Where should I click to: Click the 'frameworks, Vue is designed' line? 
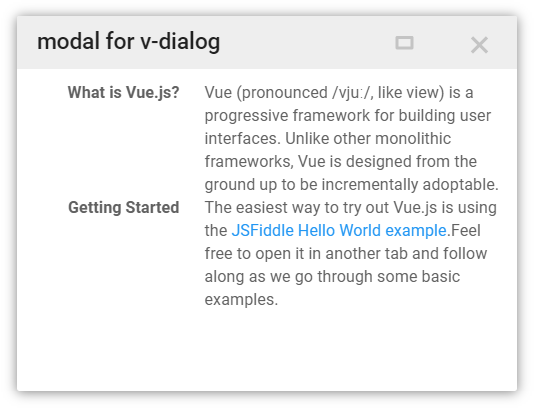click(x=341, y=161)
